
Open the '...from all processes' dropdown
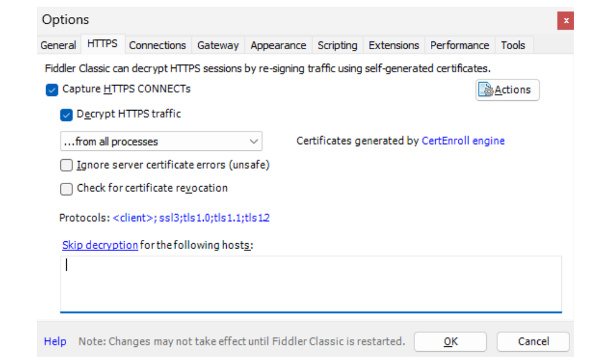click(161, 142)
